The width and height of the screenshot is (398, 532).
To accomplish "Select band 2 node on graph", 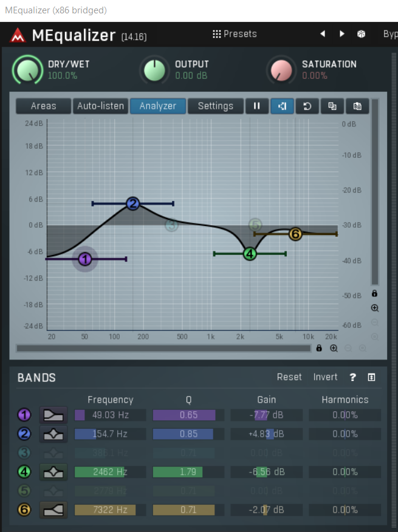I will point(133,203).
